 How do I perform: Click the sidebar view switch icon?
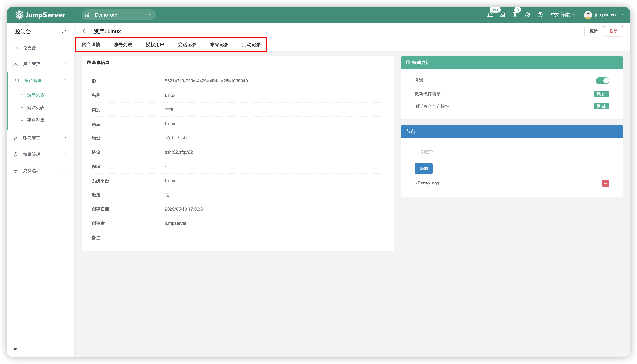click(64, 32)
